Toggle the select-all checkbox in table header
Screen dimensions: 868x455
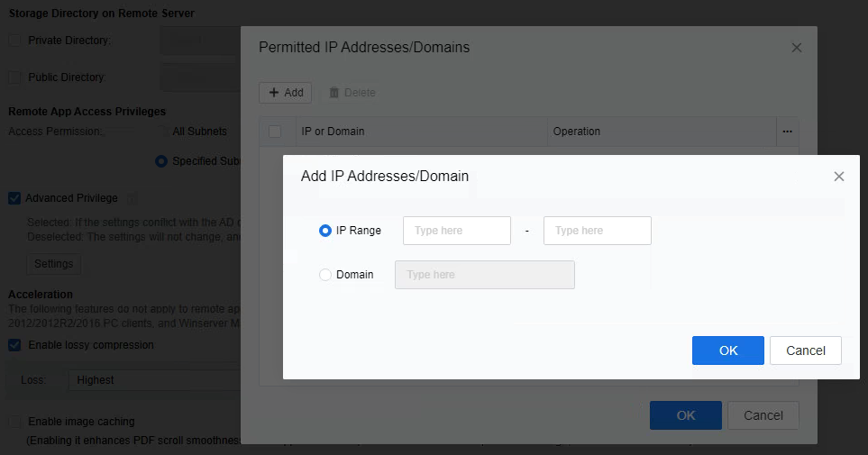275,132
